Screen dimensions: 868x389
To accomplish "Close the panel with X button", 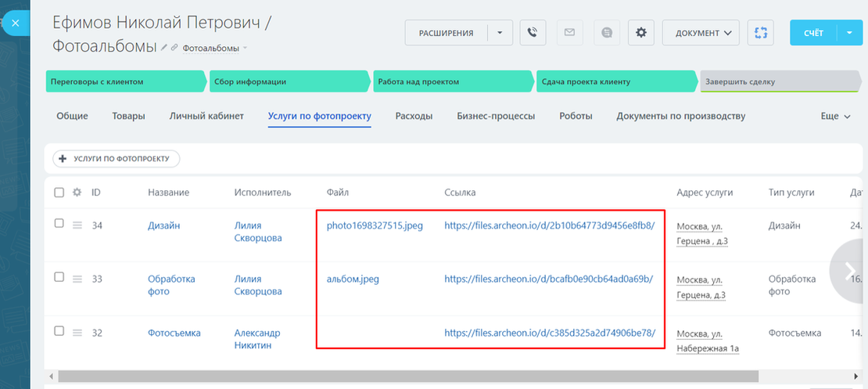I will coord(16,23).
